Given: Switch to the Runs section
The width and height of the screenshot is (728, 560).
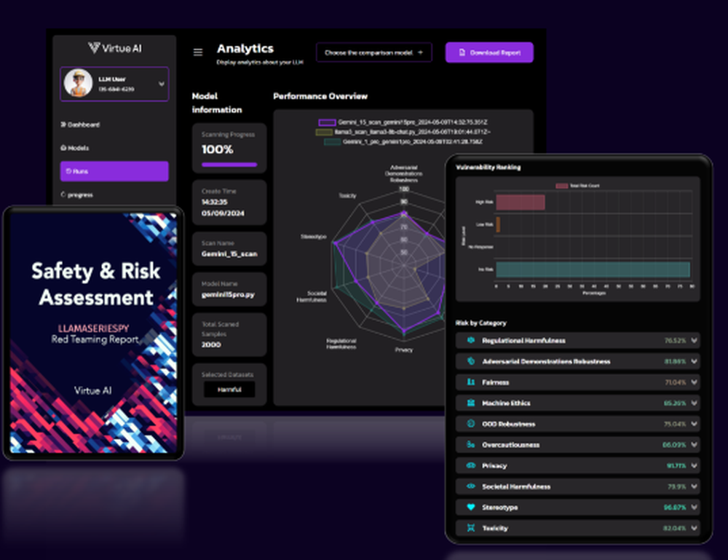Looking at the screenshot, I should 114,171.
